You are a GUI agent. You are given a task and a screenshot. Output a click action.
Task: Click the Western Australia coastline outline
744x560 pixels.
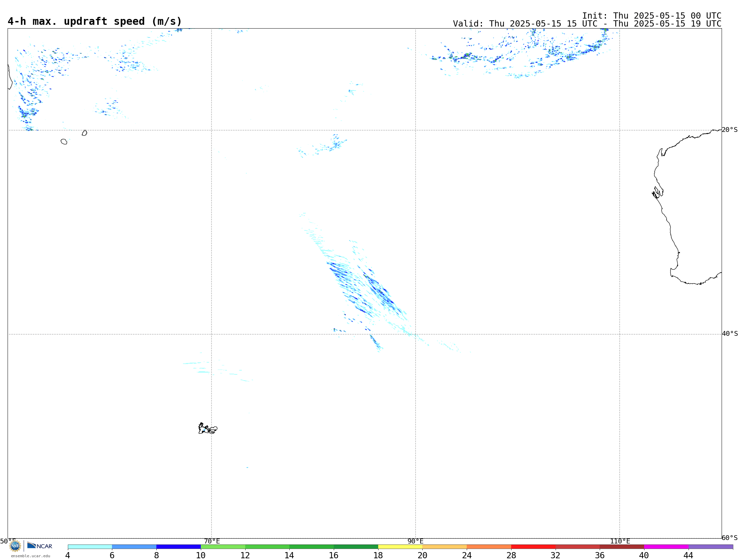(x=686, y=207)
